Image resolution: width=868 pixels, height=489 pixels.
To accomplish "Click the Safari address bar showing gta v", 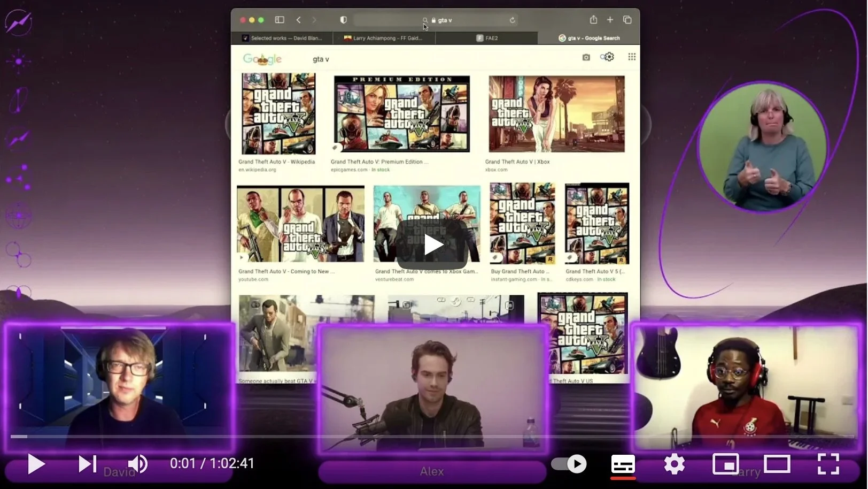I will pyautogui.click(x=436, y=20).
